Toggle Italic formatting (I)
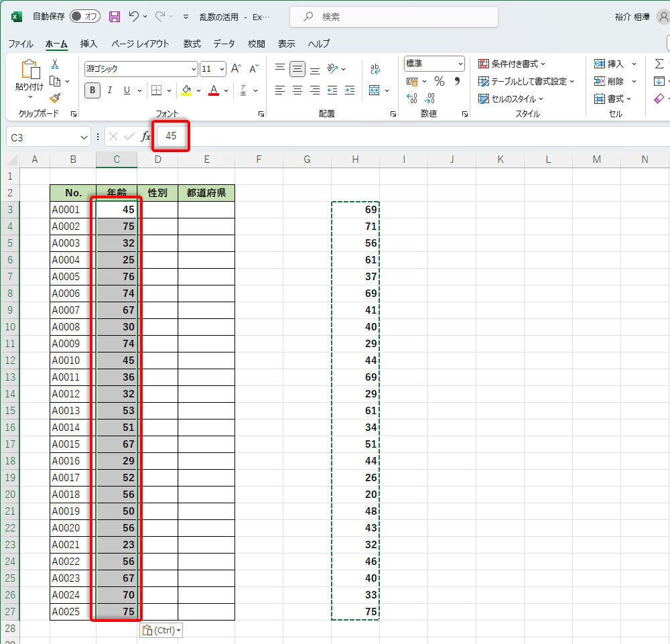The height and width of the screenshot is (644, 670). pyautogui.click(x=109, y=90)
